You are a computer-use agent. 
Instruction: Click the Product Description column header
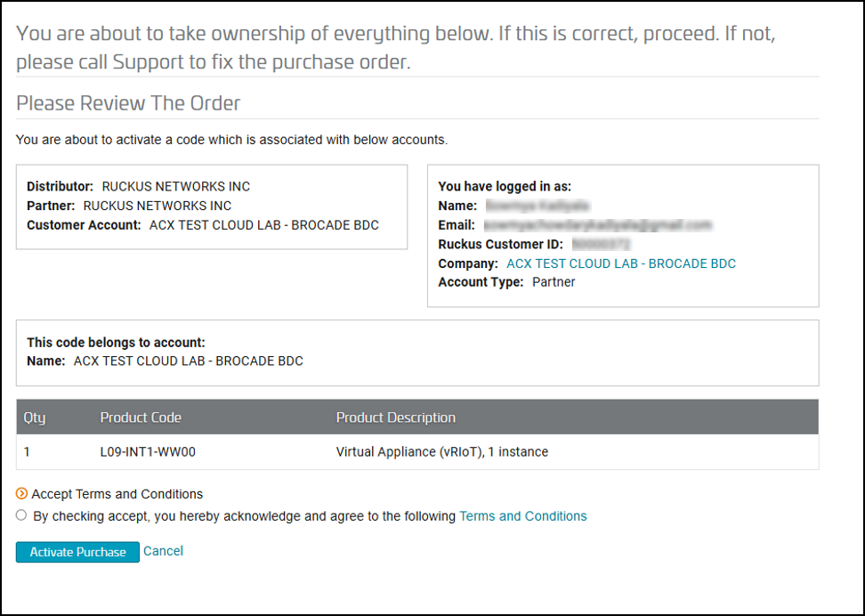pyautogui.click(x=395, y=417)
